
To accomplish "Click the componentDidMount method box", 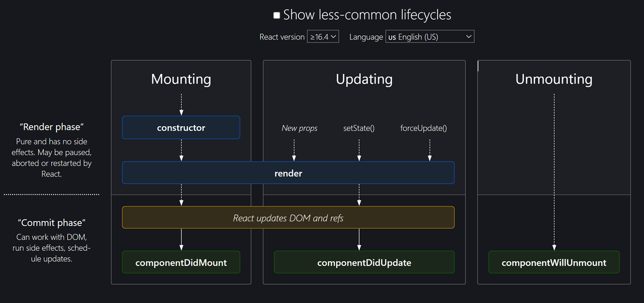I will tap(181, 262).
